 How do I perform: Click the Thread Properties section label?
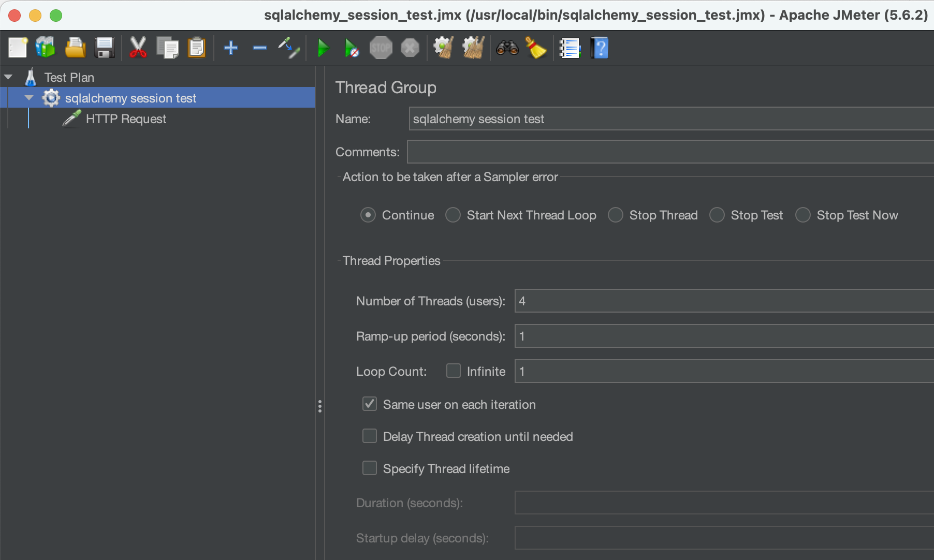(x=391, y=261)
